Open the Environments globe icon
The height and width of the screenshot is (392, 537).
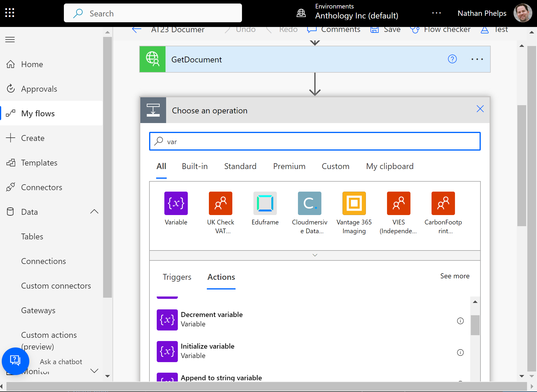301,13
